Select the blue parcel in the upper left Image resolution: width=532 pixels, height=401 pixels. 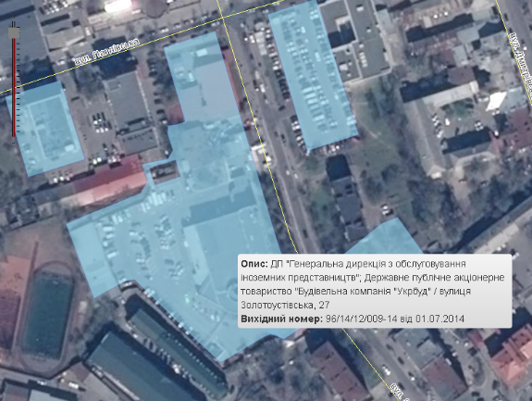point(44,129)
